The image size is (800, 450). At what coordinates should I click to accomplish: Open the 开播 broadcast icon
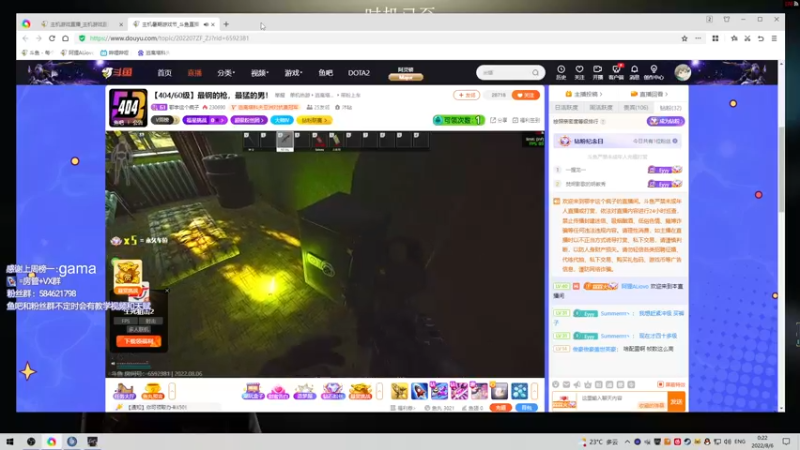[597, 72]
